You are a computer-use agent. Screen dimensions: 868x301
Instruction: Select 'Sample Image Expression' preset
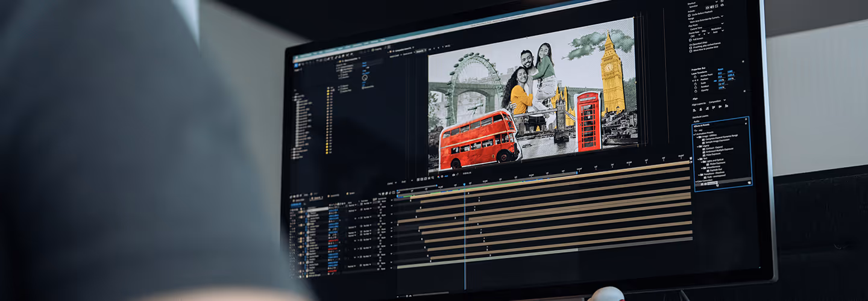click(719, 141)
